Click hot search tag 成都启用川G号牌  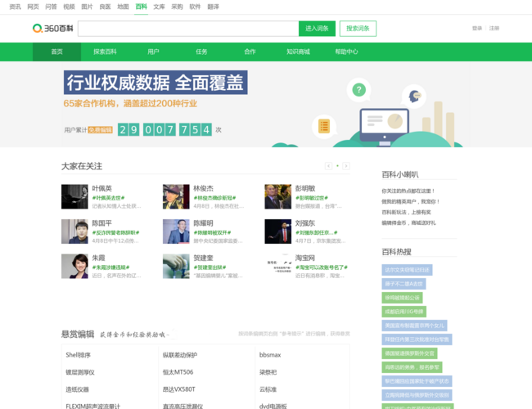pos(404,312)
